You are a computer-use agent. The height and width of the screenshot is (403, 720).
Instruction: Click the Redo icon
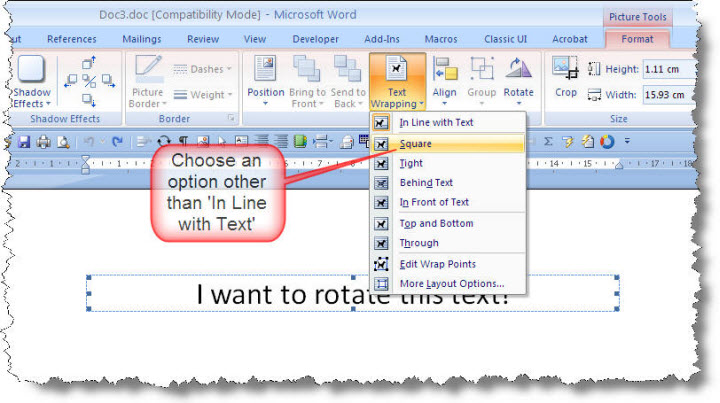click(118, 142)
